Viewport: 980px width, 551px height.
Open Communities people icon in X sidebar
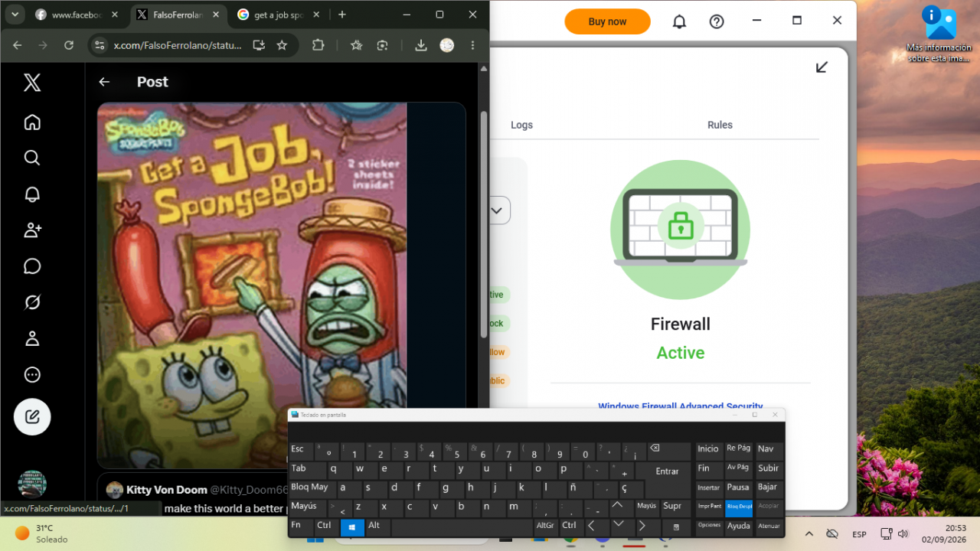[x=32, y=230]
